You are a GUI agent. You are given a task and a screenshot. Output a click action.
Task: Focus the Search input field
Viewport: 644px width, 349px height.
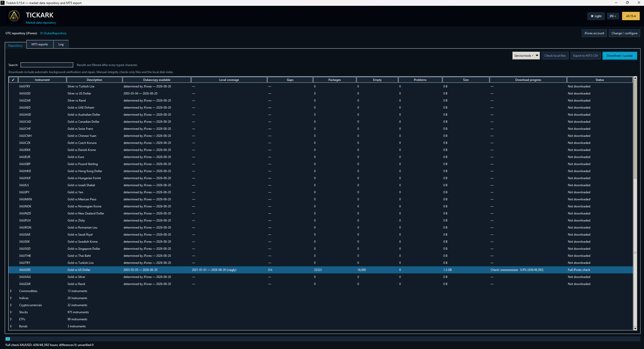[47, 65]
